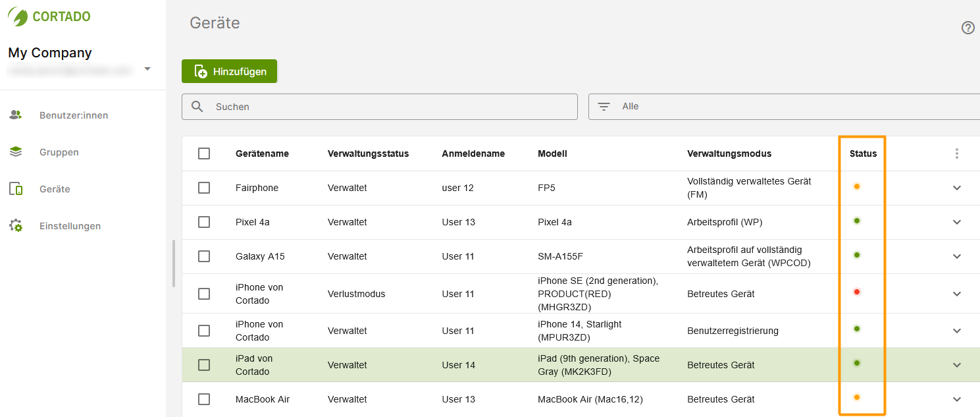Screen dimensions: 980x417
Task: Check the iPhone 14 Starlight row checkbox
Action: coord(204,331)
